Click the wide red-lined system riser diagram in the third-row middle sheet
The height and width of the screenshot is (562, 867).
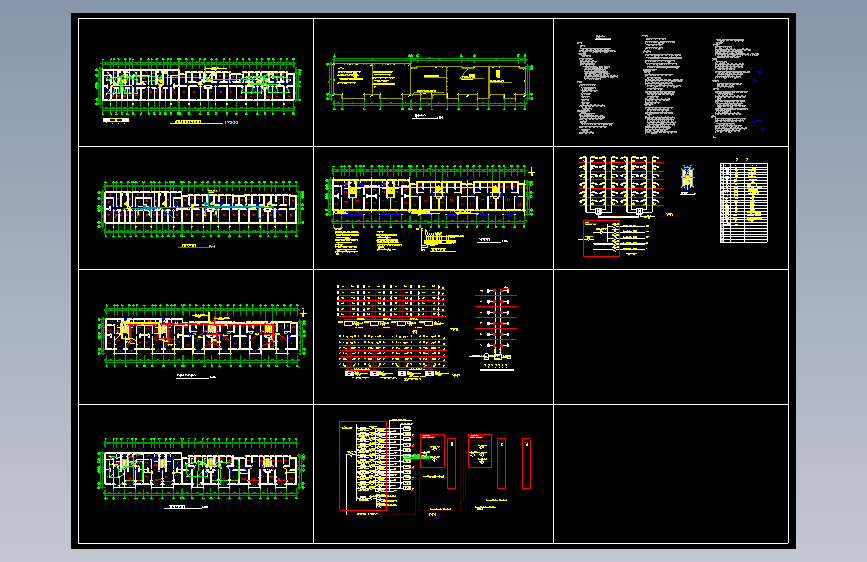tap(391, 306)
